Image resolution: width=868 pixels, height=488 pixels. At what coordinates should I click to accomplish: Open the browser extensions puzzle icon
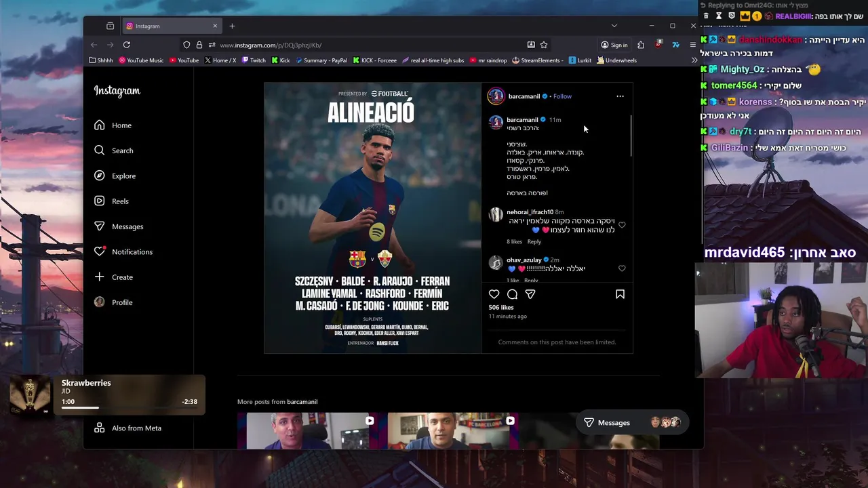[641, 45]
